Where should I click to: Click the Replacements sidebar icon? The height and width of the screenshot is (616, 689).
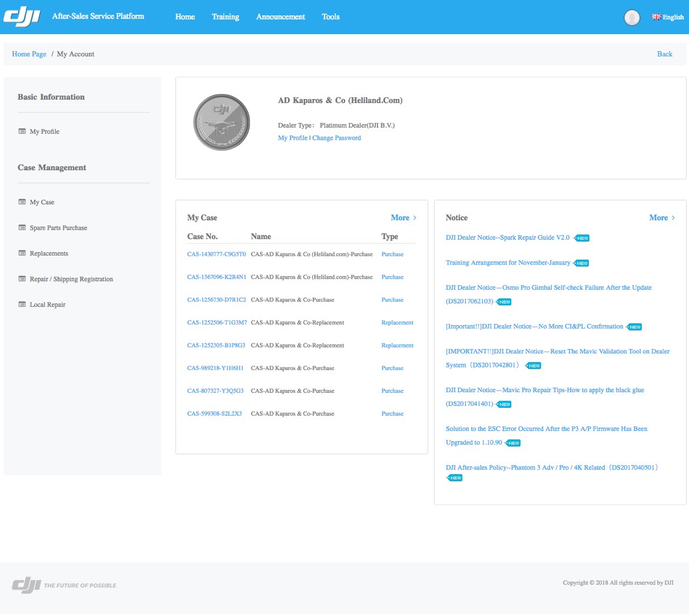(22, 253)
